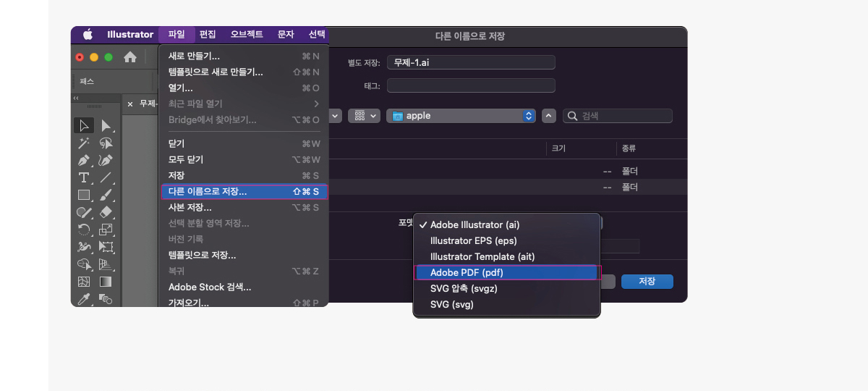
Task: Open the 오브젝트 menu
Action: (247, 34)
